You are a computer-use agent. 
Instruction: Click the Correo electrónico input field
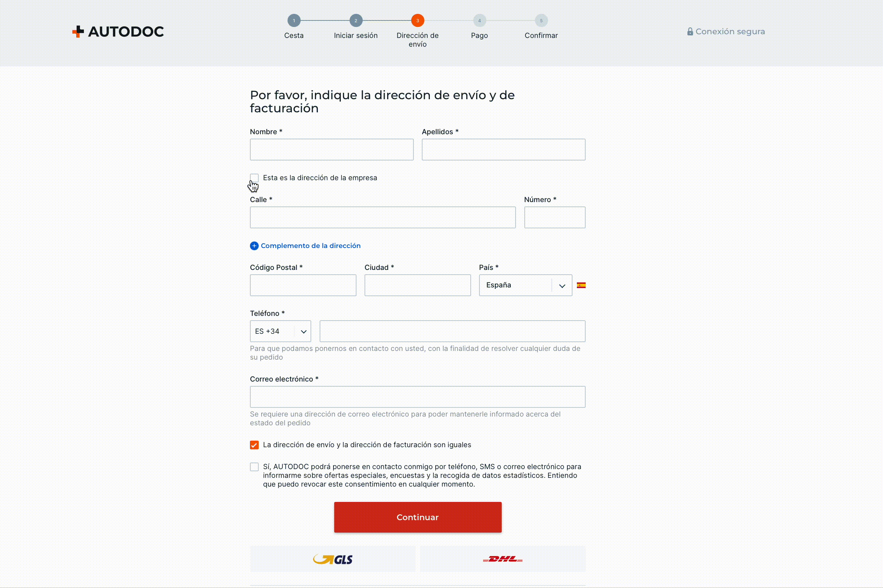coord(418,397)
